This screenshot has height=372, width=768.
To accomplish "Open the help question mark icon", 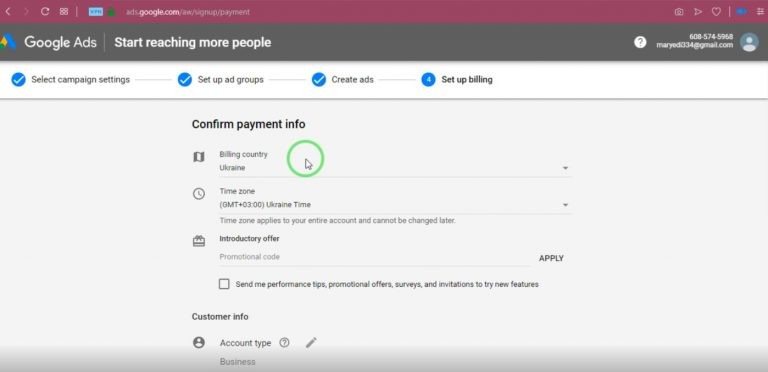I will (x=640, y=42).
